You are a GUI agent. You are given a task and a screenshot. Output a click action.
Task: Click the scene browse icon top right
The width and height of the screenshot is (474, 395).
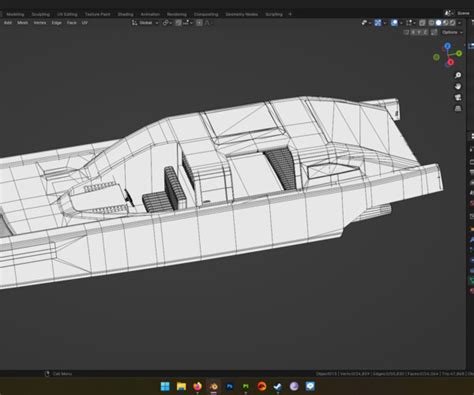(448, 13)
